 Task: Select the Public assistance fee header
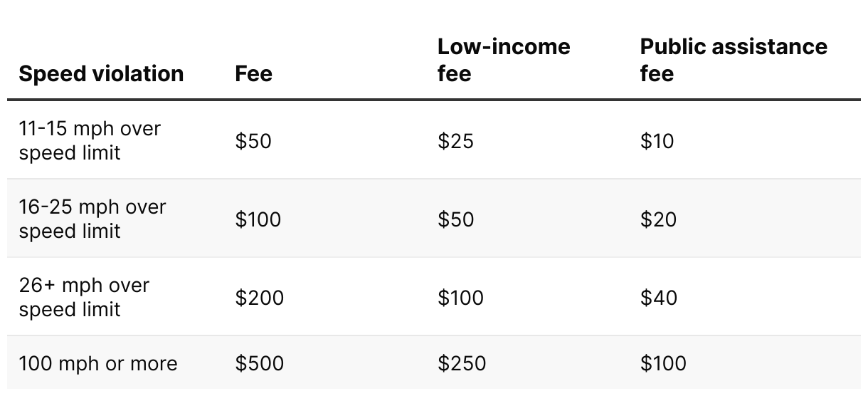pyautogui.click(x=734, y=60)
